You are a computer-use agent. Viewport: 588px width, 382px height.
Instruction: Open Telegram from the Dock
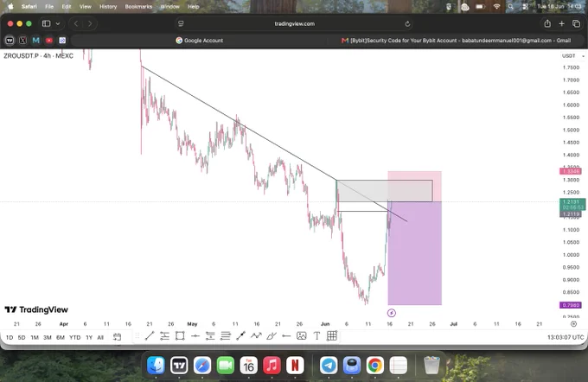[329, 365]
